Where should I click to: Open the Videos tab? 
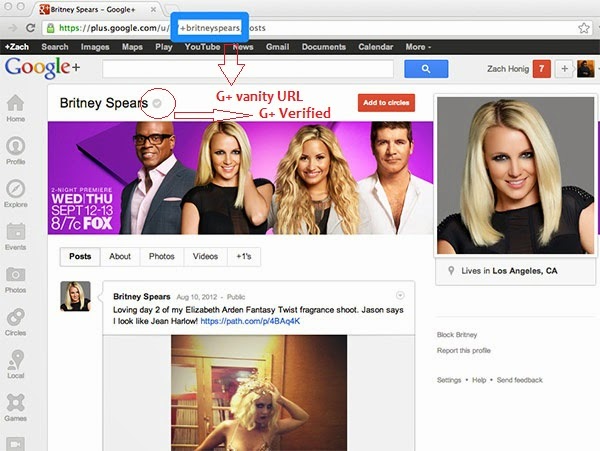click(205, 257)
